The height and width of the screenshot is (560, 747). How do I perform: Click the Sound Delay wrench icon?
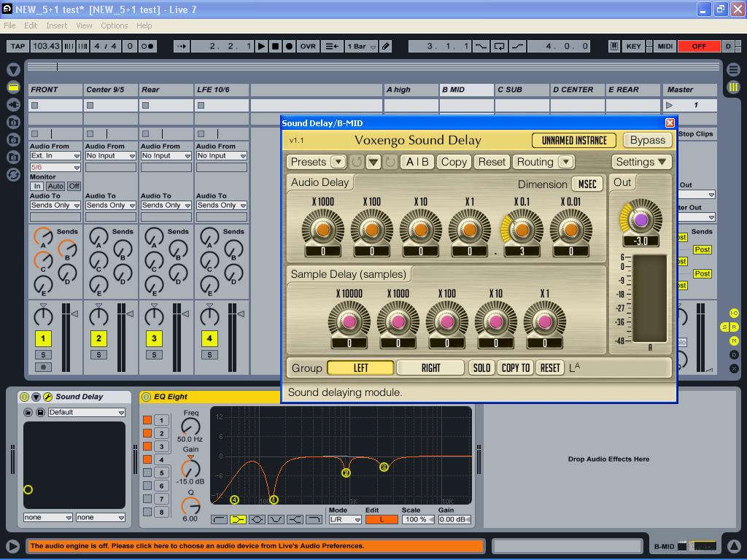47,397
